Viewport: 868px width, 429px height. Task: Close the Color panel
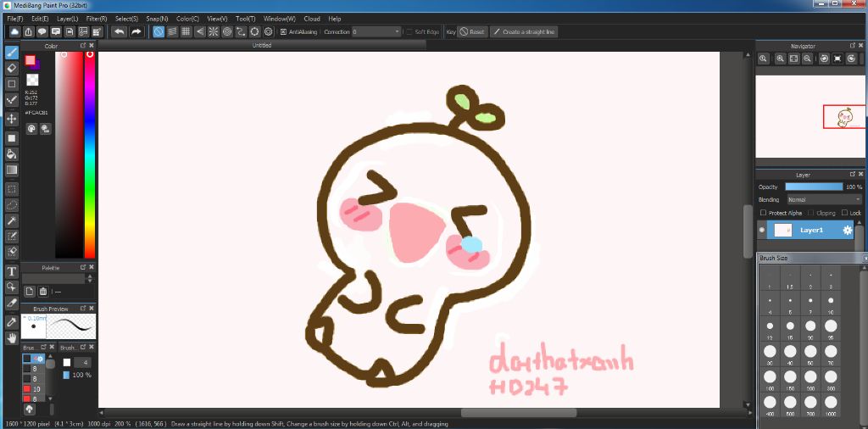92,46
